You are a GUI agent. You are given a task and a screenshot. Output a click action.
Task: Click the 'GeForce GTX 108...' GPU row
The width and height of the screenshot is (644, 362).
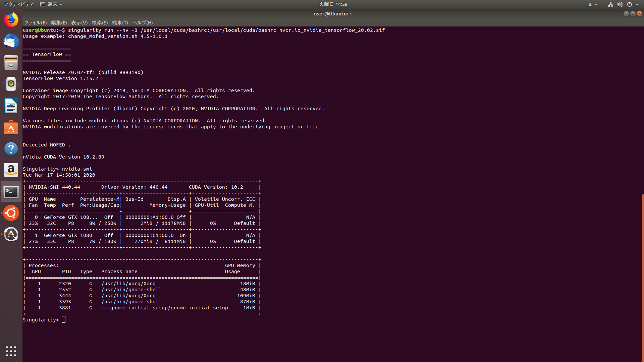pos(142,220)
